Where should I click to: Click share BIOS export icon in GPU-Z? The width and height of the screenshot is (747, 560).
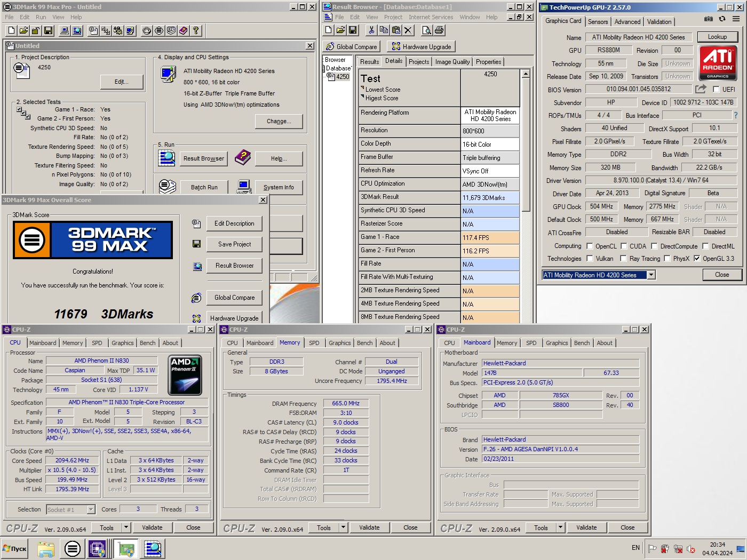[x=701, y=89]
